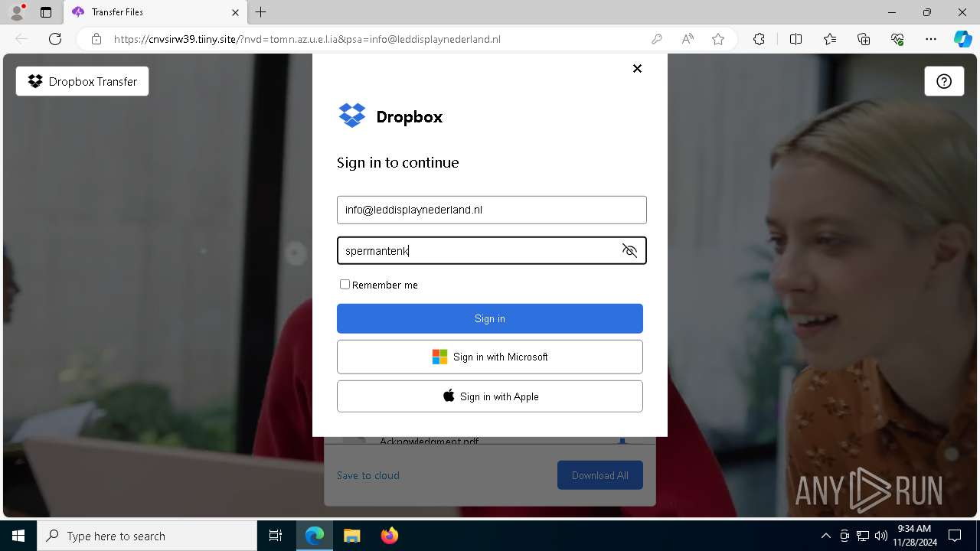Open browser Extensions puzzle icon
Viewport: 980px width, 551px height.
coord(759,39)
